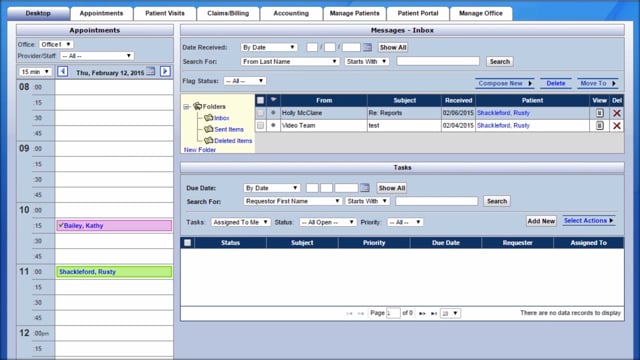The width and height of the screenshot is (640, 360).
Task: Open the Provider/Staff dropdown
Action: [97, 56]
